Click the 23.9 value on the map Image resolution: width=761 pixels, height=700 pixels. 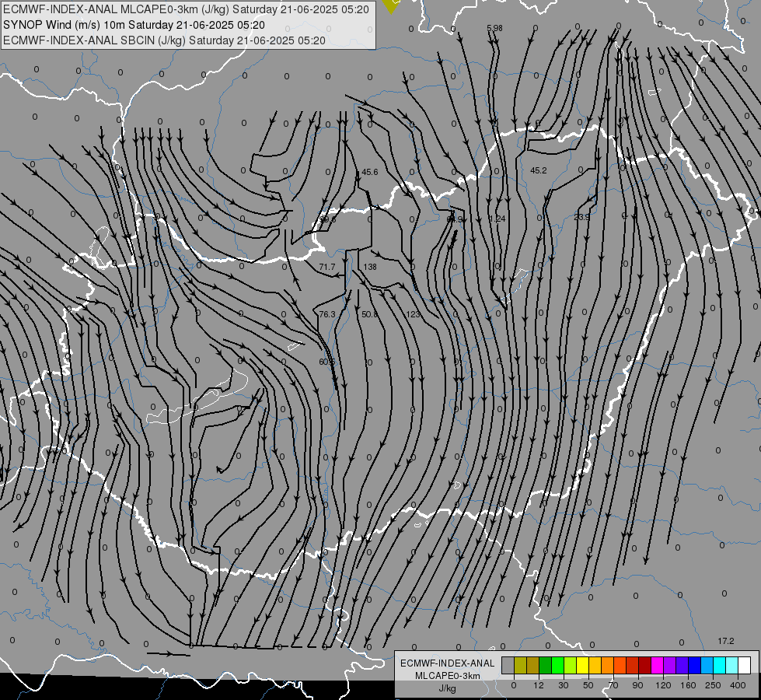point(582,217)
